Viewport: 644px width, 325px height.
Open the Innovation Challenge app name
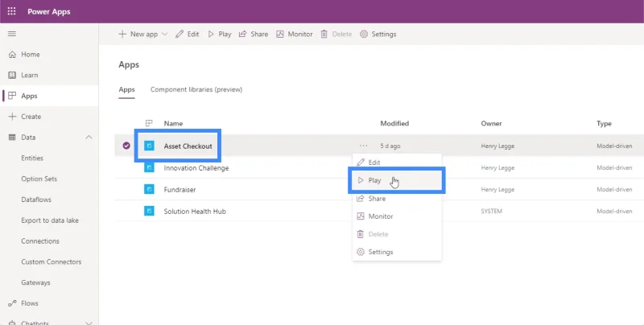pyautogui.click(x=196, y=168)
